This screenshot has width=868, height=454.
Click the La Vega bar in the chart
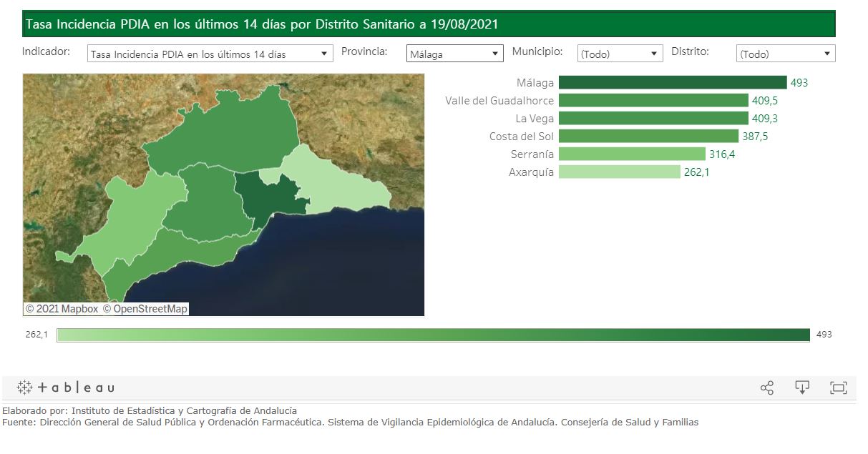point(653,118)
